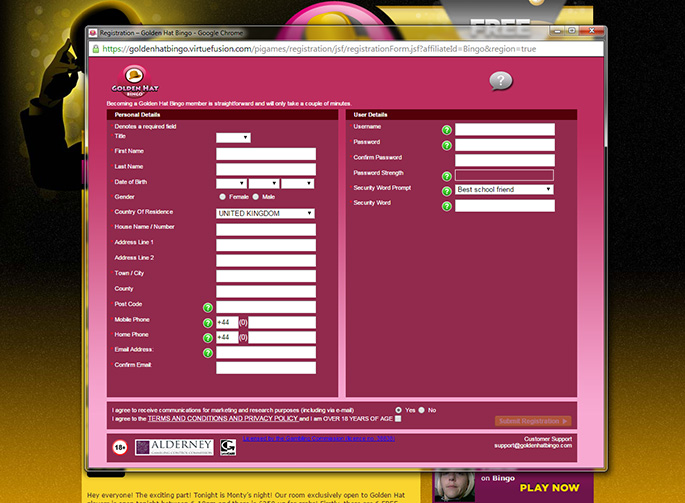Screen dimensions: 685x503
Task: Open the Mobile Phone help icon
Action: [208, 323]
